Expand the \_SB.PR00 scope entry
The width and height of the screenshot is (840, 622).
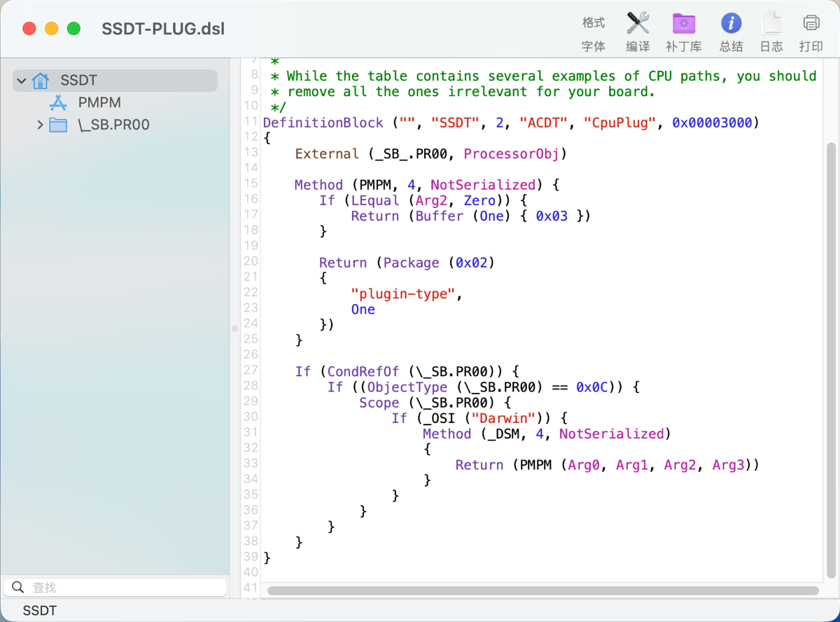pos(40,125)
